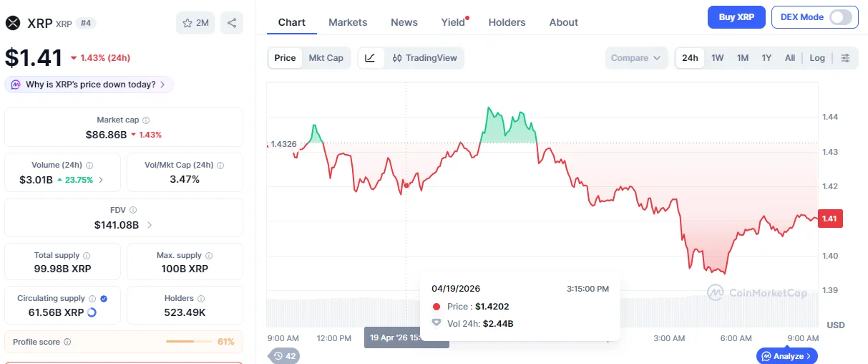This screenshot has height=364, width=868.
Task: Expand FDV details chevron
Action: point(149,225)
